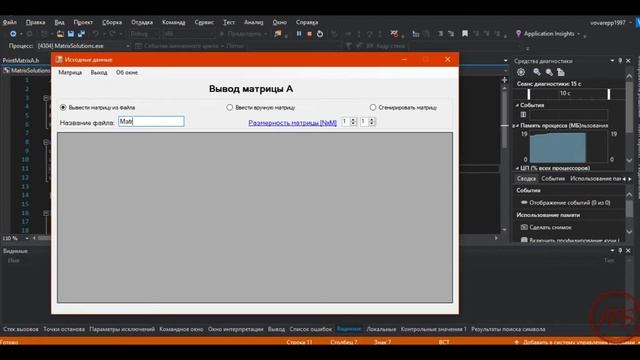Click the PrintMatrixA.h editor tab

coord(21,60)
